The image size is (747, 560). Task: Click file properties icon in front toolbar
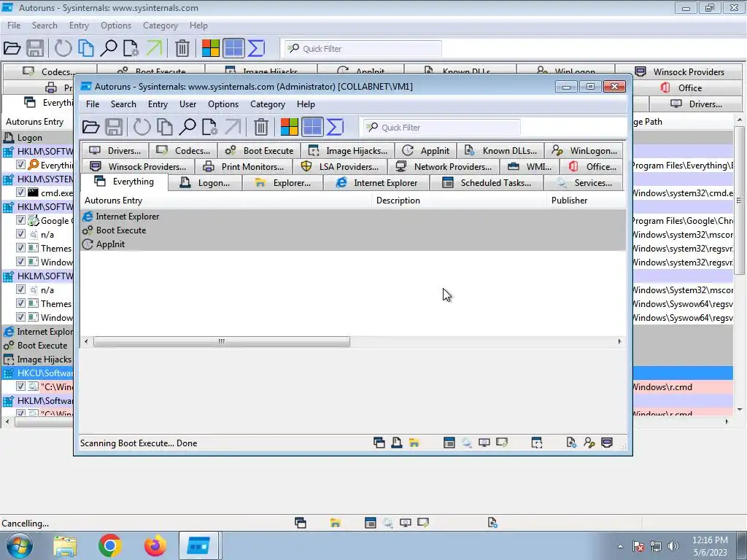209,127
